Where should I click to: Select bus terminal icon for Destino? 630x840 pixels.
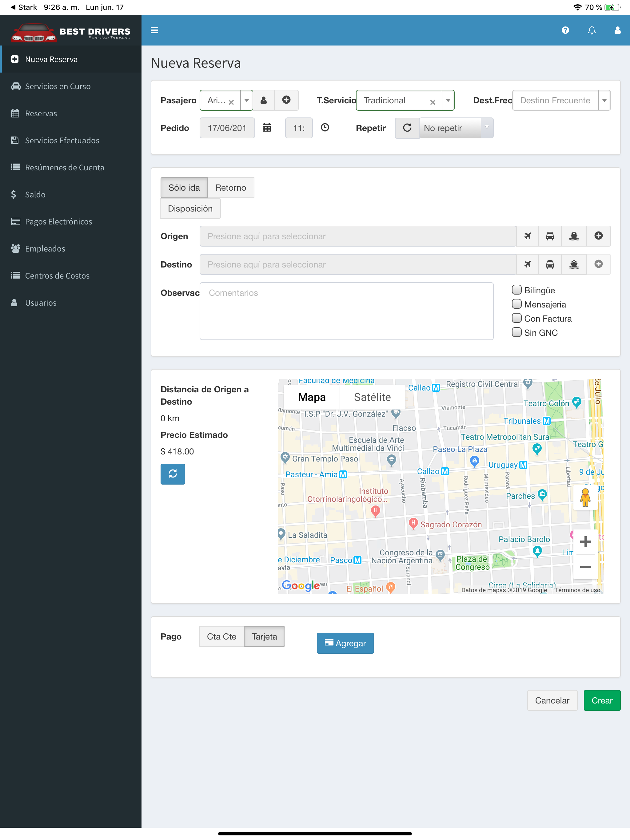point(550,264)
